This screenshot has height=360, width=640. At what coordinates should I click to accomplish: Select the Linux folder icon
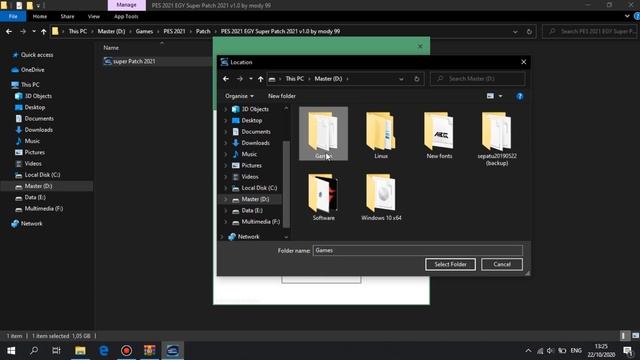coord(380,131)
